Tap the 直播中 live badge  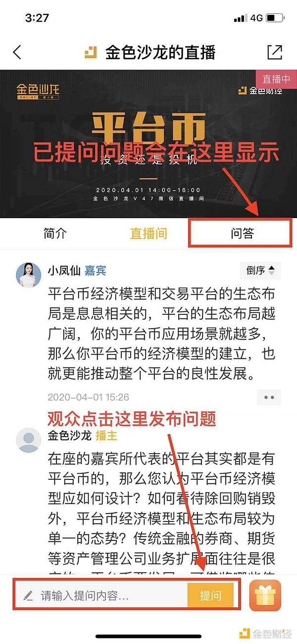tap(276, 79)
